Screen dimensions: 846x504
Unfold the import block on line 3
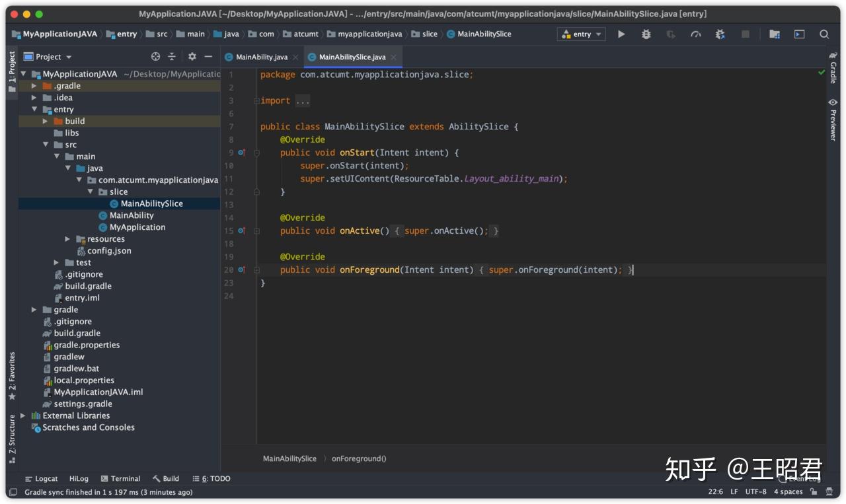point(256,101)
